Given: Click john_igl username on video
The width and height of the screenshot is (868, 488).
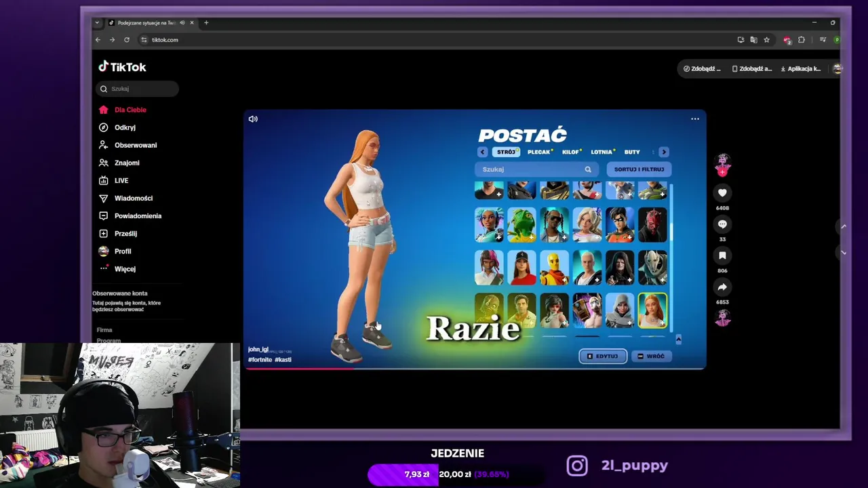Looking at the screenshot, I should click(258, 350).
